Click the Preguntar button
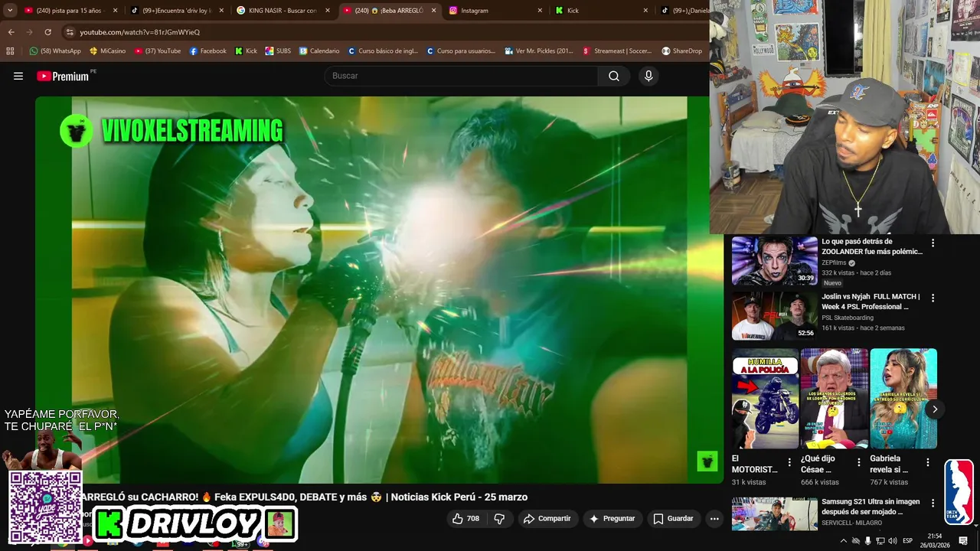The image size is (980, 551). [x=612, y=519]
